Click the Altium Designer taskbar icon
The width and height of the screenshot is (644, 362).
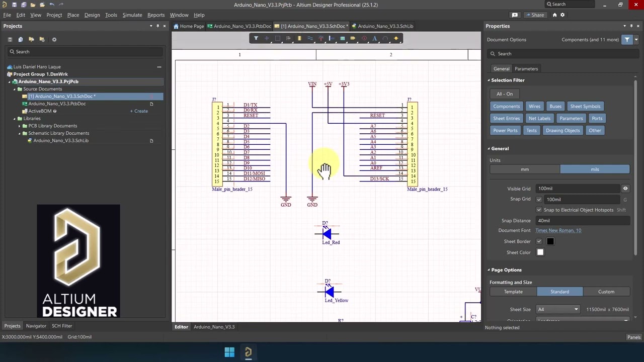(248, 352)
